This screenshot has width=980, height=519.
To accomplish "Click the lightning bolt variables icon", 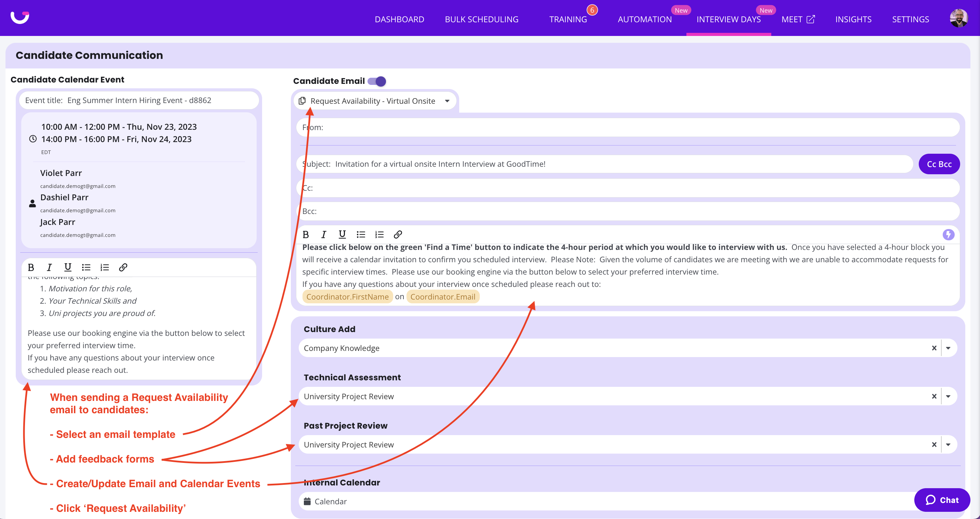I will (948, 235).
